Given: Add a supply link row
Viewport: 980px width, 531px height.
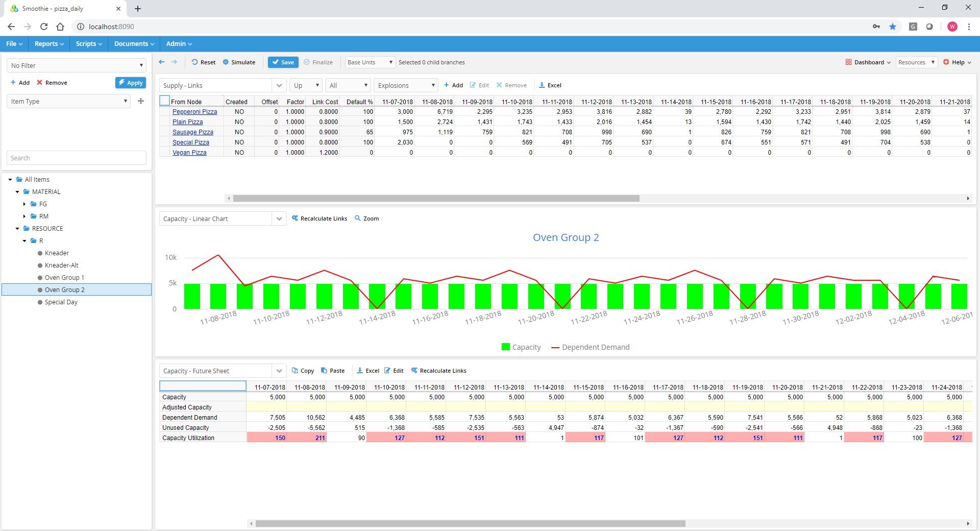Looking at the screenshot, I should pos(453,85).
